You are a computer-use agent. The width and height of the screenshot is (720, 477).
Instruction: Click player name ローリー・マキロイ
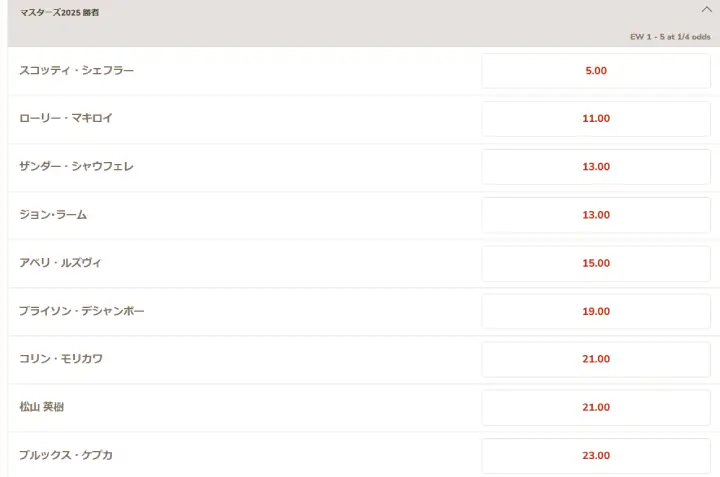(66, 118)
